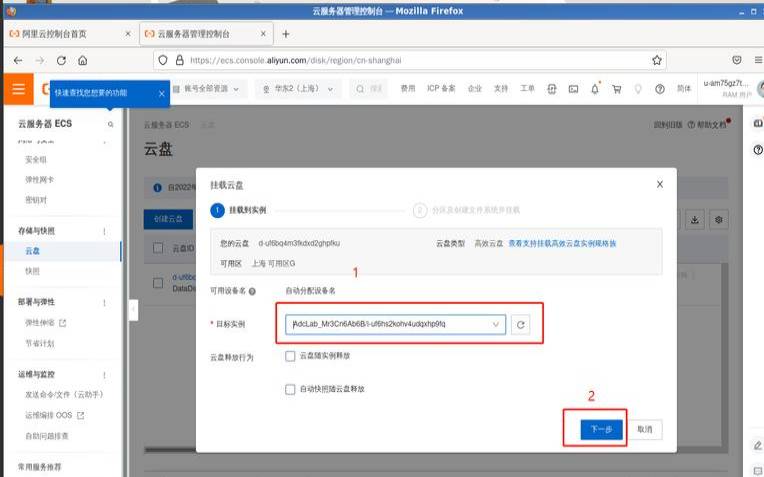This screenshot has height=477, width=764.
Task: Open 运维编排 OOS external link
Action: coord(55,415)
